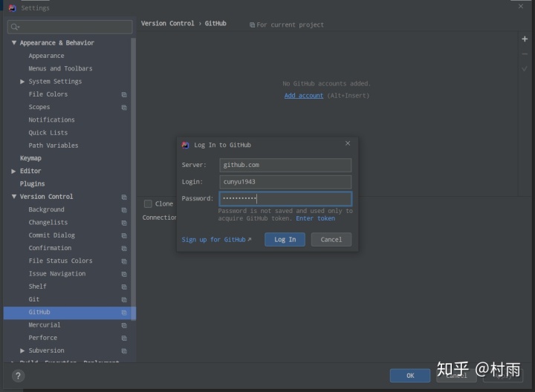The image size is (535, 392).
Task: Collapse the Version Control section
Action: [13, 197]
